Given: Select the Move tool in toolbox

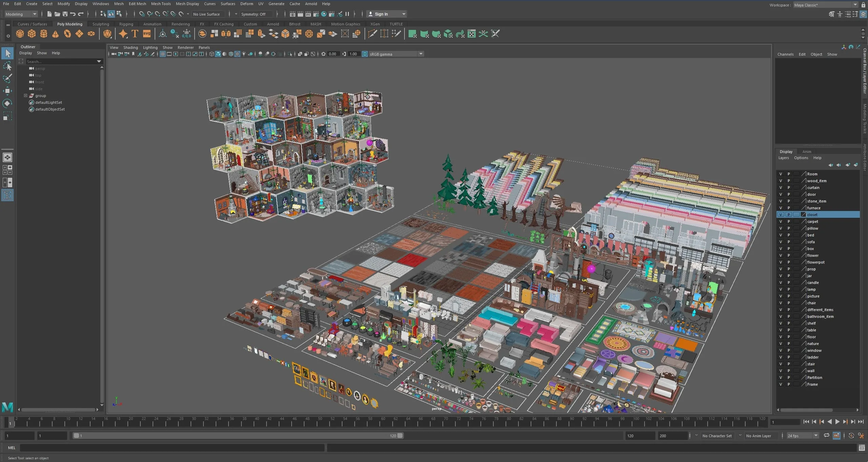Looking at the screenshot, I should point(7,91).
